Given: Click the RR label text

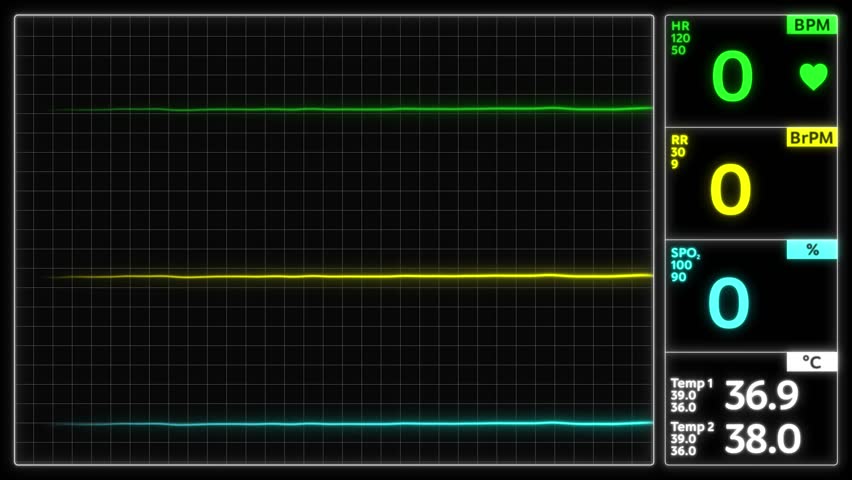Looking at the screenshot, I should coord(679,140).
